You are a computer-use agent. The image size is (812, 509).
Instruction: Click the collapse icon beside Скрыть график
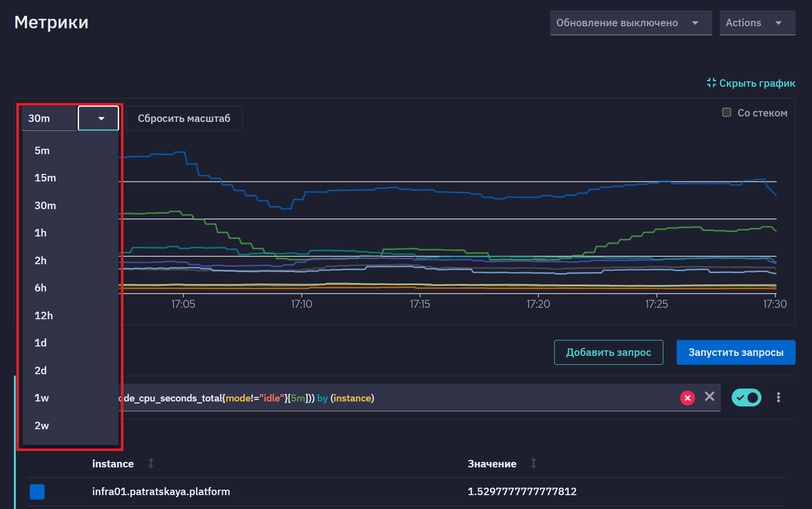tap(711, 83)
